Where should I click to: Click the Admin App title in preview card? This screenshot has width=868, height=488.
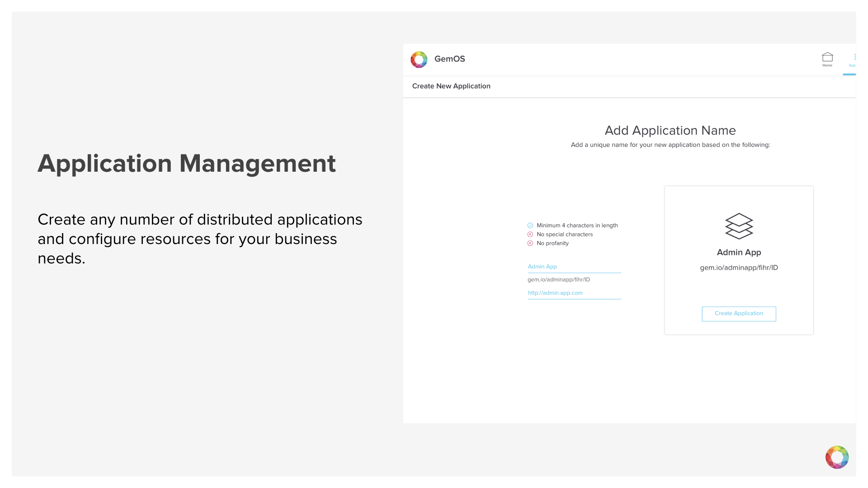(739, 252)
